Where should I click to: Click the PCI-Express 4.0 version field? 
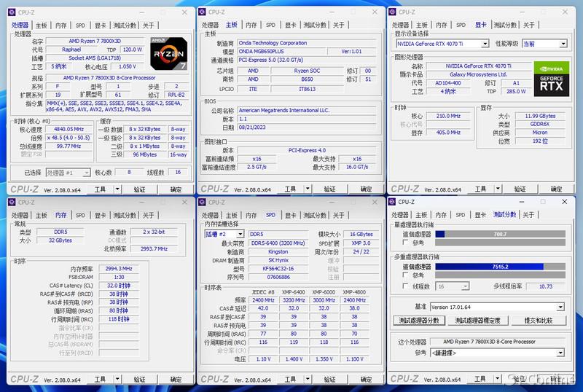pos(307,150)
